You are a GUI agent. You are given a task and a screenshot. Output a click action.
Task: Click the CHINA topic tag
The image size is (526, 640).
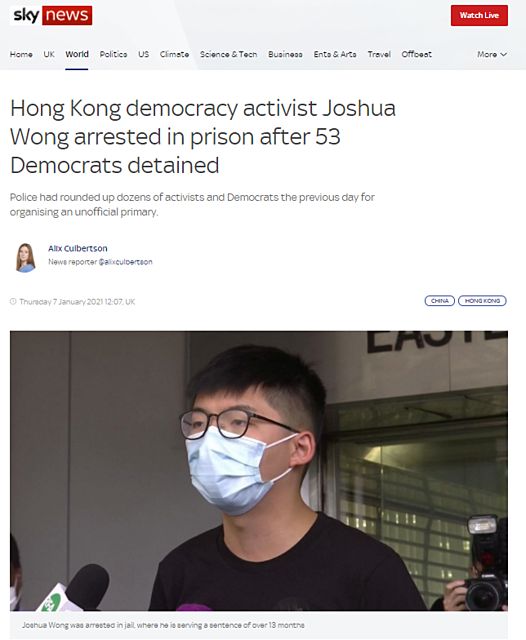439,301
